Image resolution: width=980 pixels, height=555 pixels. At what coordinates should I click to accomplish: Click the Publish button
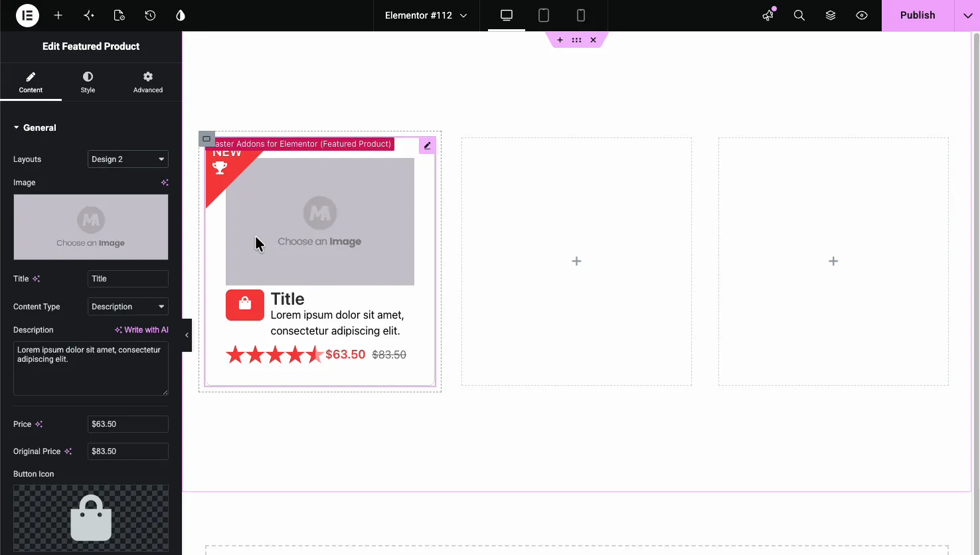point(918,15)
